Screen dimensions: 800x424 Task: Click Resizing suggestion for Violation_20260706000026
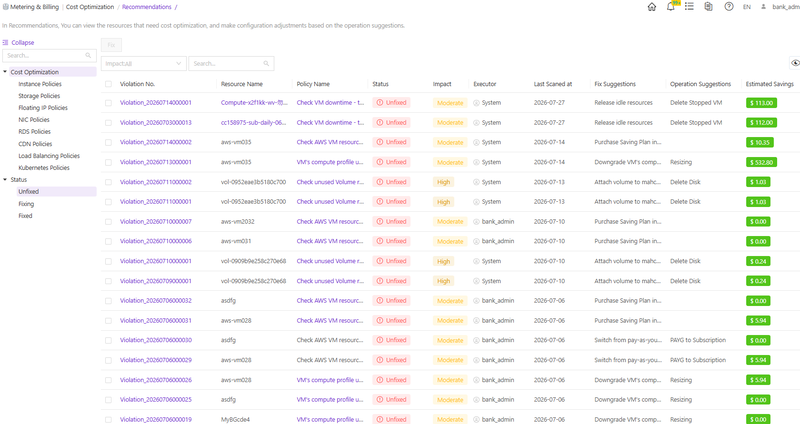pos(681,380)
